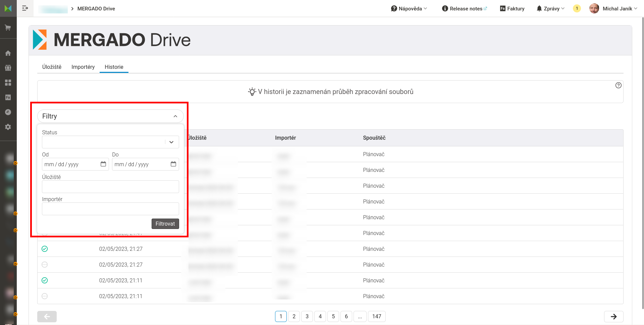This screenshot has height=325, width=644.
Task: Open the Fa invoices sidebar icon
Action: [8, 97]
